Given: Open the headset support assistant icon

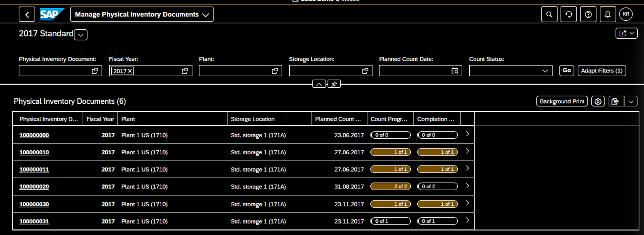Looking at the screenshot, I should [x=569, y=14].
